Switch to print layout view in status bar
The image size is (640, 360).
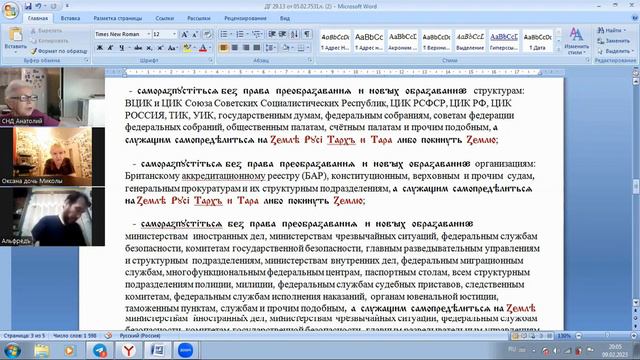pyautogui.click(x=515, y=336)
